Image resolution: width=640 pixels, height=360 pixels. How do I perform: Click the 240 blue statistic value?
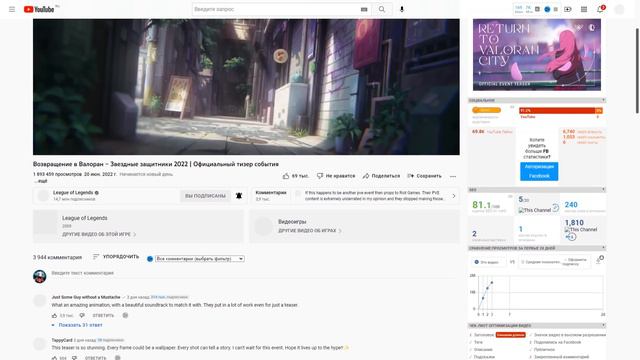(571, 205)
